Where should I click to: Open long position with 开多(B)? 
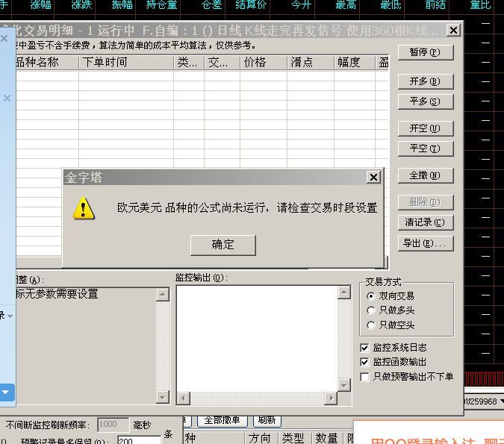point(426,81)
